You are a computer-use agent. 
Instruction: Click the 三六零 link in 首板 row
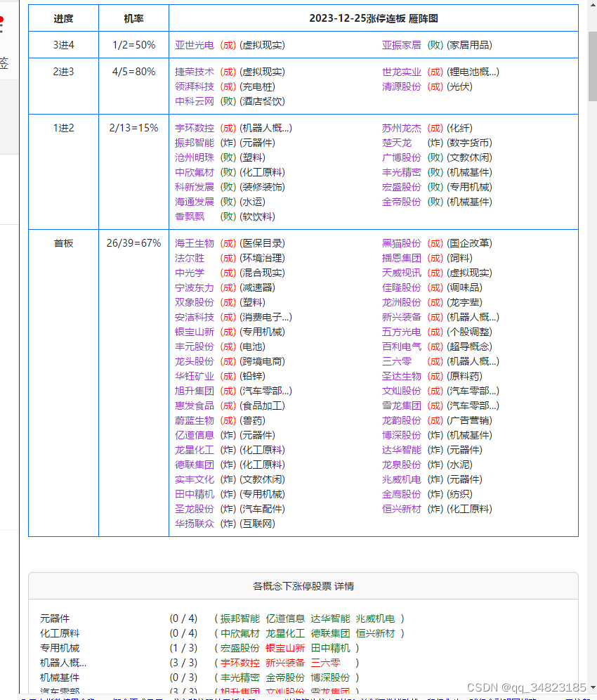tap(396, 361)
